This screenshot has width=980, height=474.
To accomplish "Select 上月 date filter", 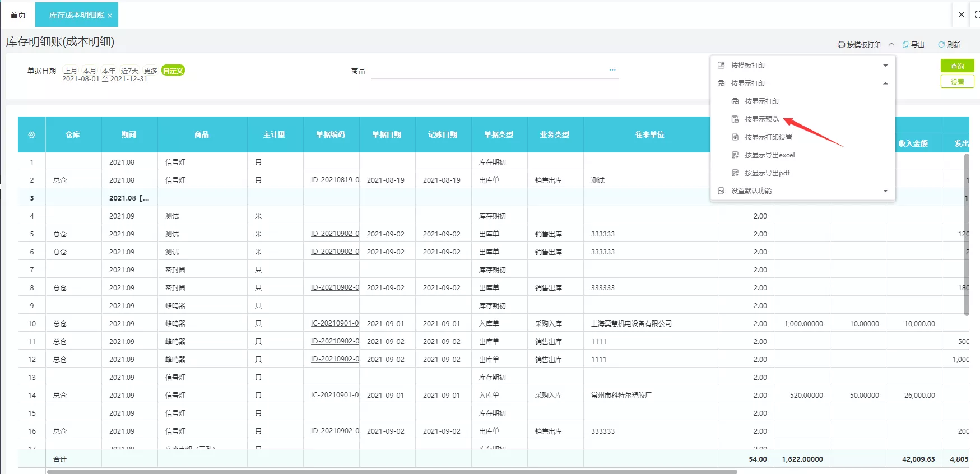I will (70, 71).
